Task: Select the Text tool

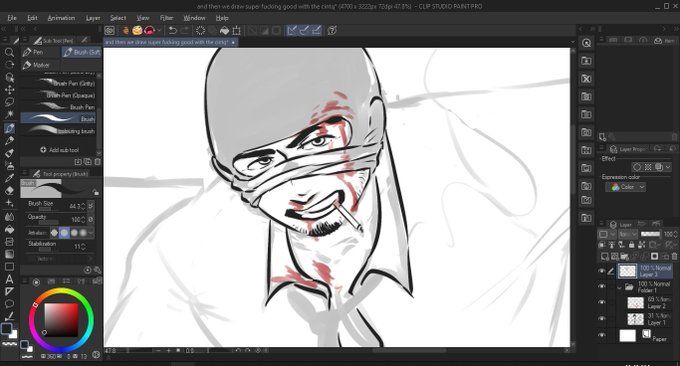Action: click(9, 279)
